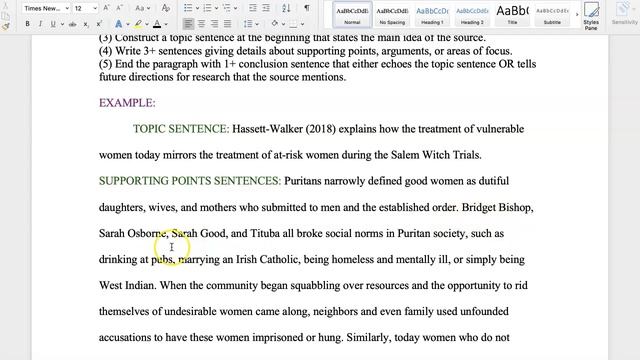Toggle superscript formatting

[99, 24]
